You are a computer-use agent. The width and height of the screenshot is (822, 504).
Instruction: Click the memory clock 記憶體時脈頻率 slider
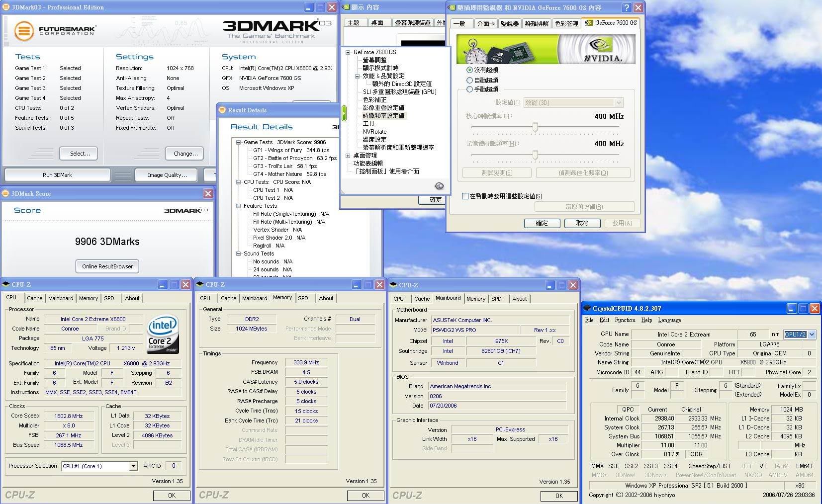(x=535, y=155)
